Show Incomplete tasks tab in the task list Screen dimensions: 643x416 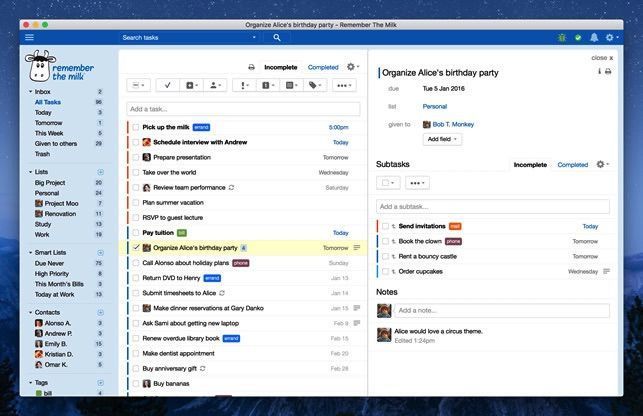(280, 67)
